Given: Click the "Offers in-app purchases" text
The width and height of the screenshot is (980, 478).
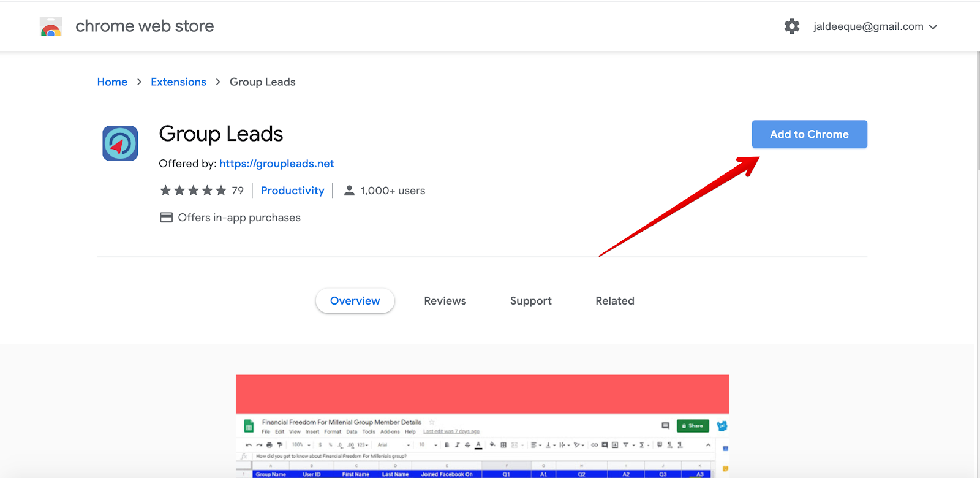Looking at the screenshot, I should (239, 218).
